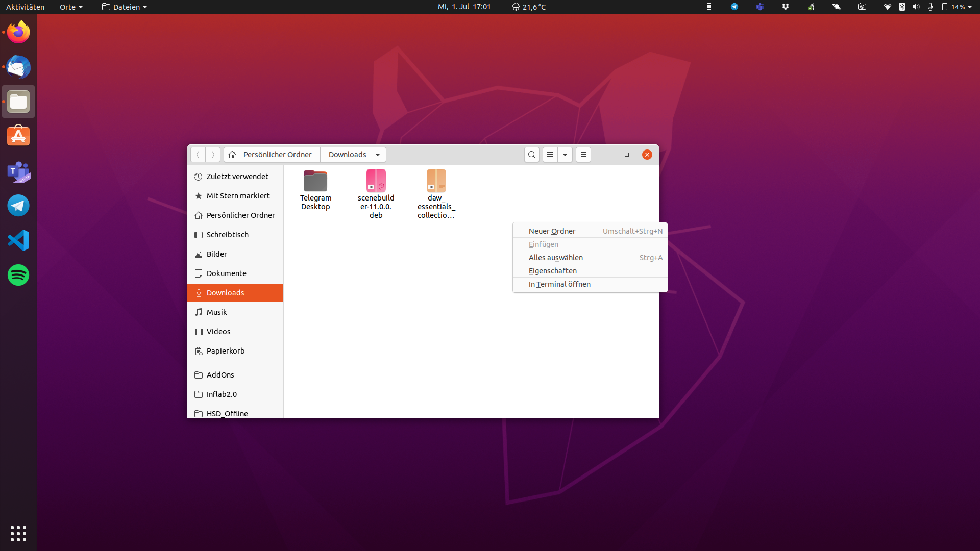
Task: Choose Eigenschaften in context menu
Action: pyautogui.click(x=553, y=271)
